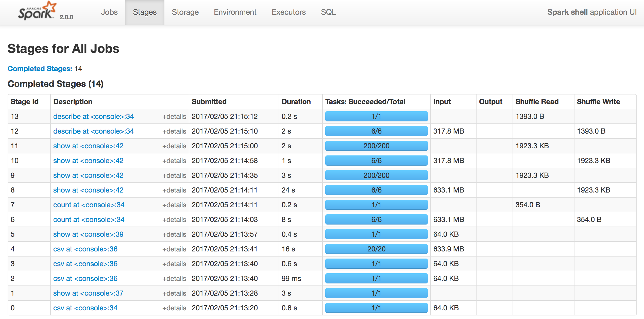644x319 pixels.
Task: Select the Completed Stages (14) heading
Action: (x=56, y=84)
